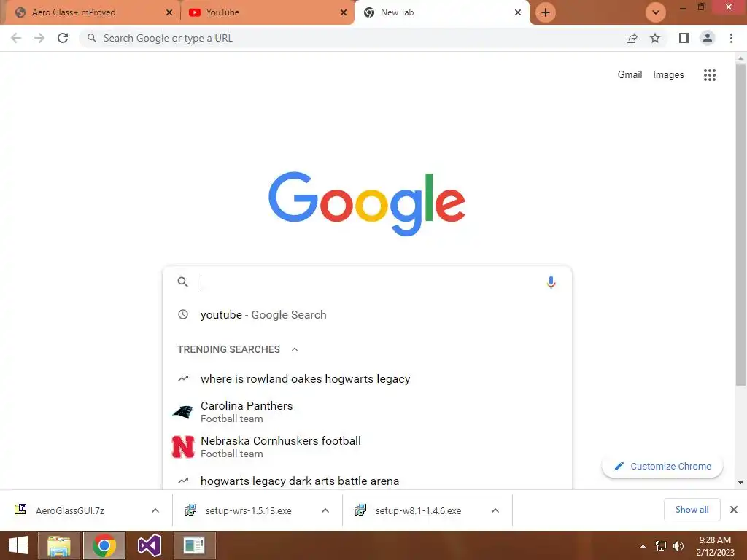Viewport: 747px width, 560px height.
Task: Show hidden system tray icons
Action: tap(643, 546)
